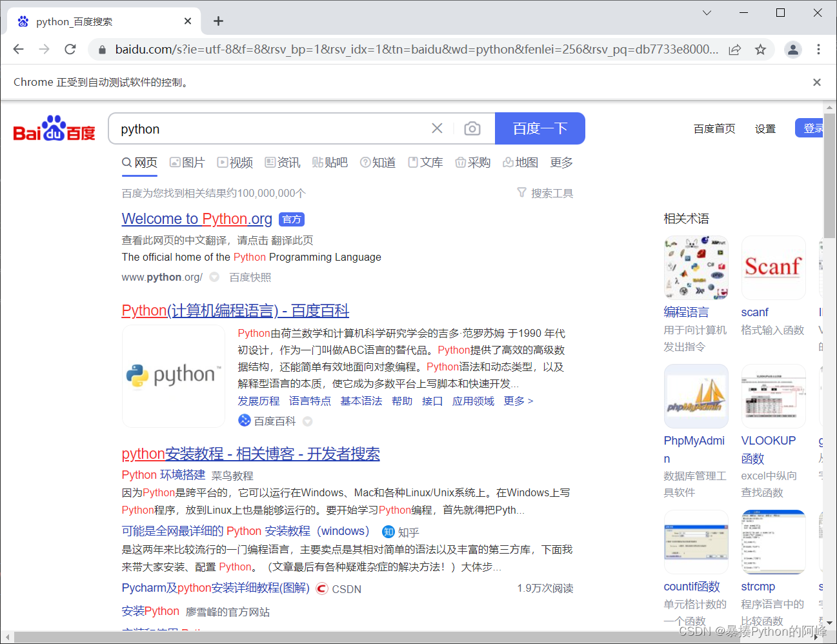Switch to the 图片 tab

(x=187, y=163)
